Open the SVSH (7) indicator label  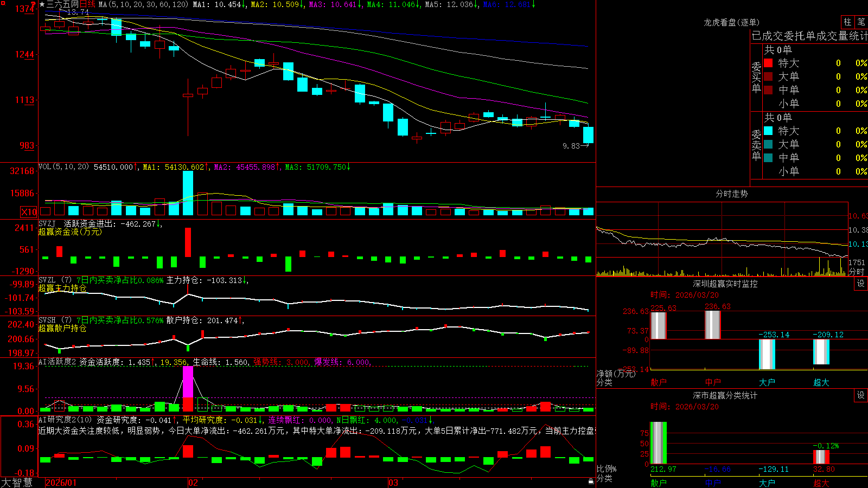pos(55,320)
